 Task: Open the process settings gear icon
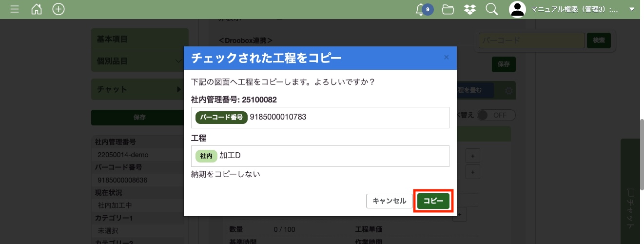click(508, 91)
